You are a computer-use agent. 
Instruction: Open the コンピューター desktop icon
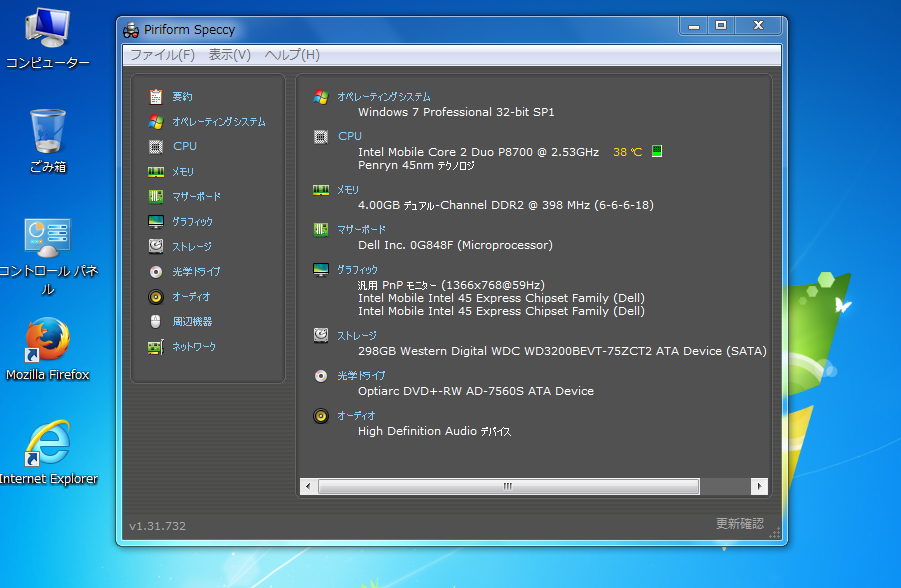click(x=48, y=37)
